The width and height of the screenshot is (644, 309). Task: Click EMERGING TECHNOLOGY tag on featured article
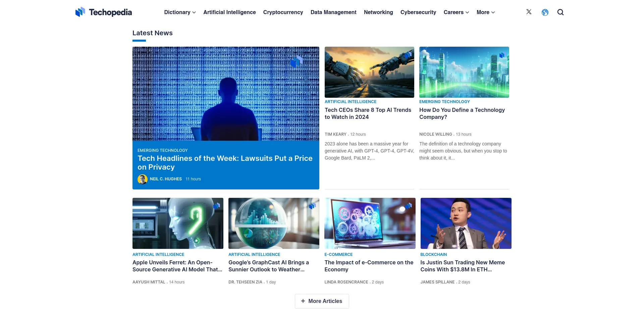coord(163,150)
